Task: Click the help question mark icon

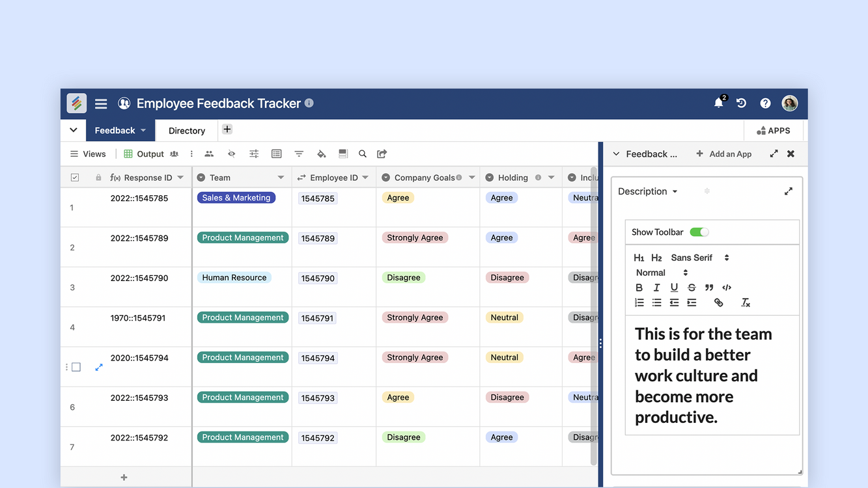Action: 765,103
